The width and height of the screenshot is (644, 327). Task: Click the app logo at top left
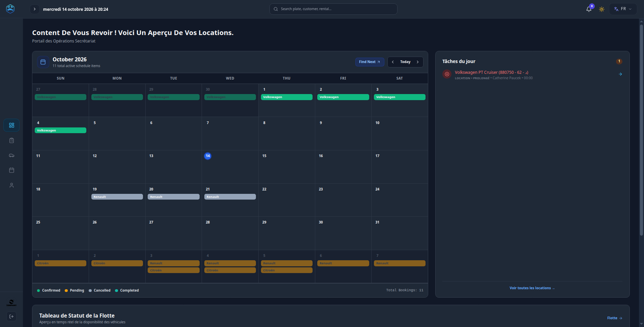10,9
